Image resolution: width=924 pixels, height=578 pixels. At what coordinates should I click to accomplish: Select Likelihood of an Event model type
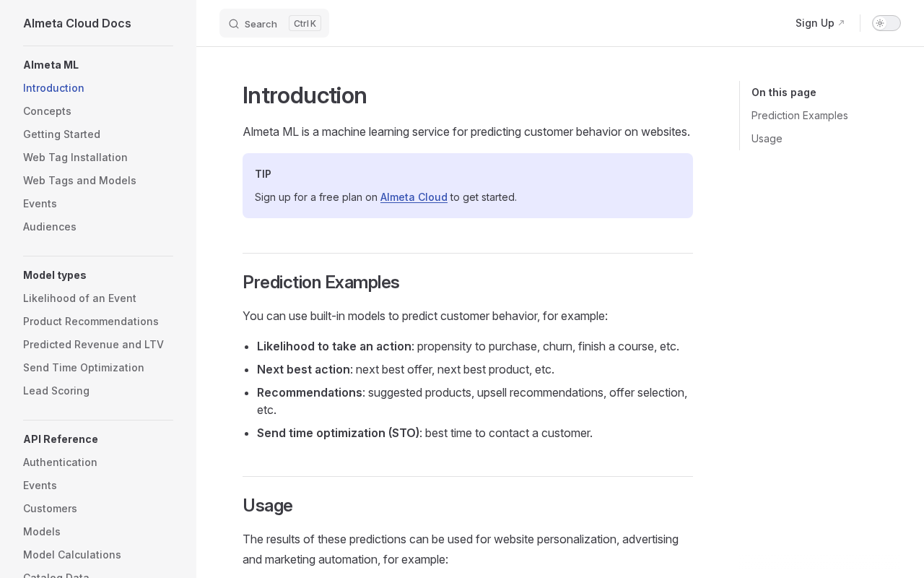79,298
